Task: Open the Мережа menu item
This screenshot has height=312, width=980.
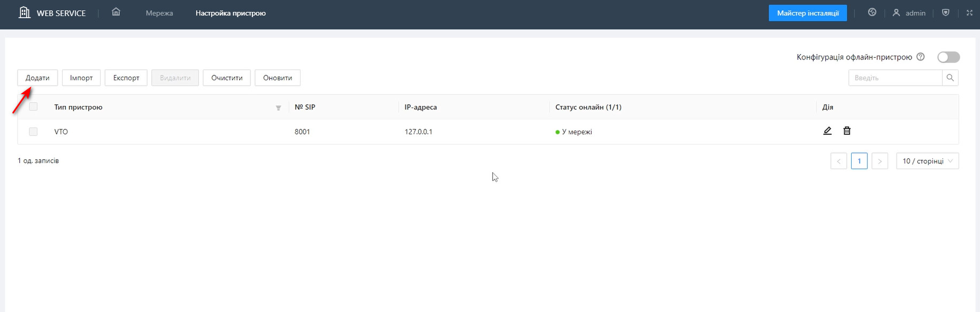Action: point(159,13)
